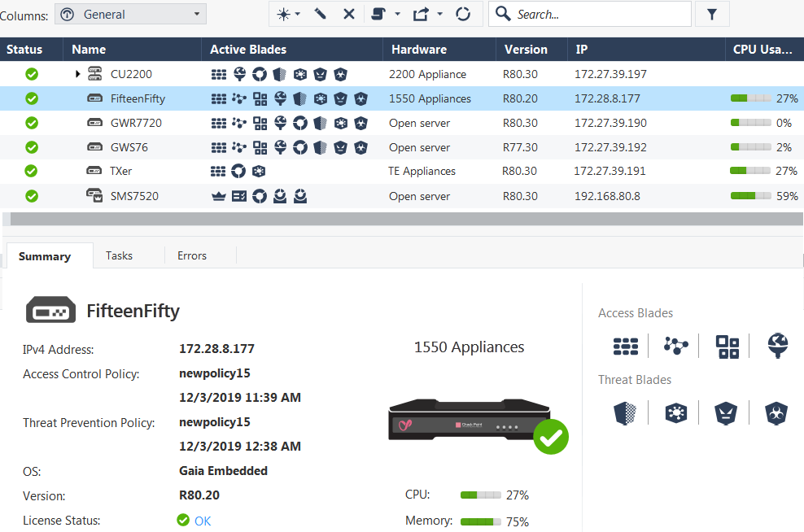Click the Edit pencil icon in toolbar

pyautogui.click(x=320, y=14)
